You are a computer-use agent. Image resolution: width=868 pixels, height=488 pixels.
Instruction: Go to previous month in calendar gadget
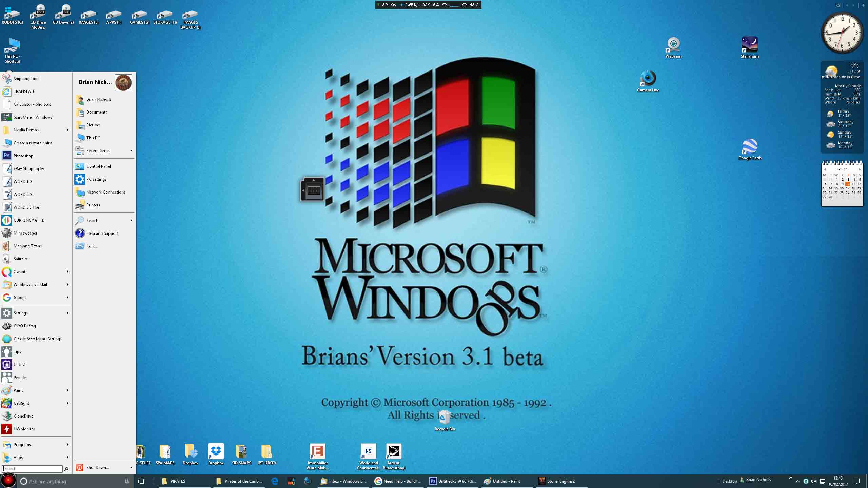tap(825, 169)
